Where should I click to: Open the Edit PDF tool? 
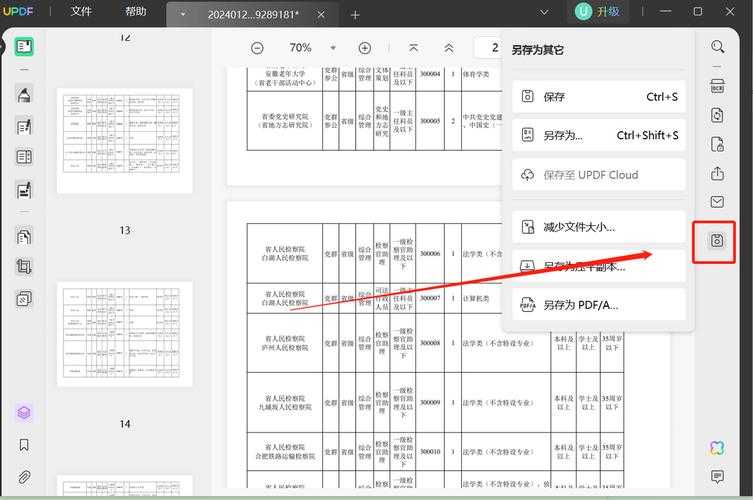tap(25, 126)
